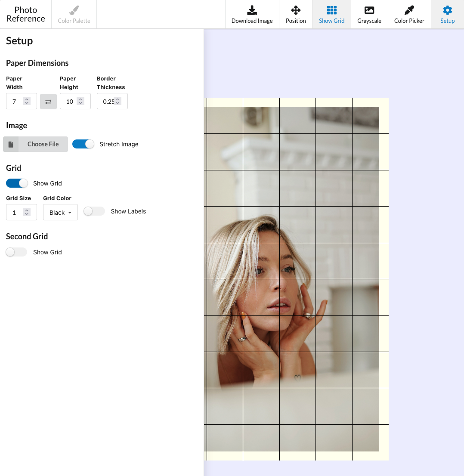This screenshot has height=476, width=464.
Task: Increase Paper Height with up arrow
Action: [80, 99]
